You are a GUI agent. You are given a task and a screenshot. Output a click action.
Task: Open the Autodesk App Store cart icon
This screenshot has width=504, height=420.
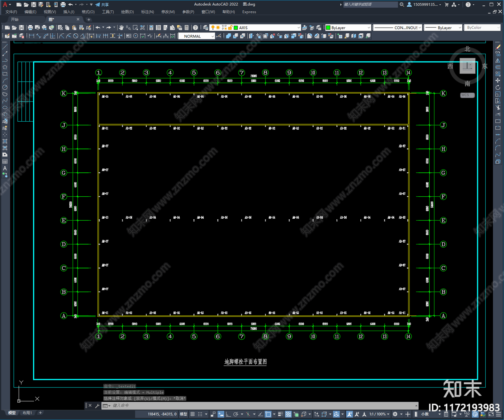[447, 4]
